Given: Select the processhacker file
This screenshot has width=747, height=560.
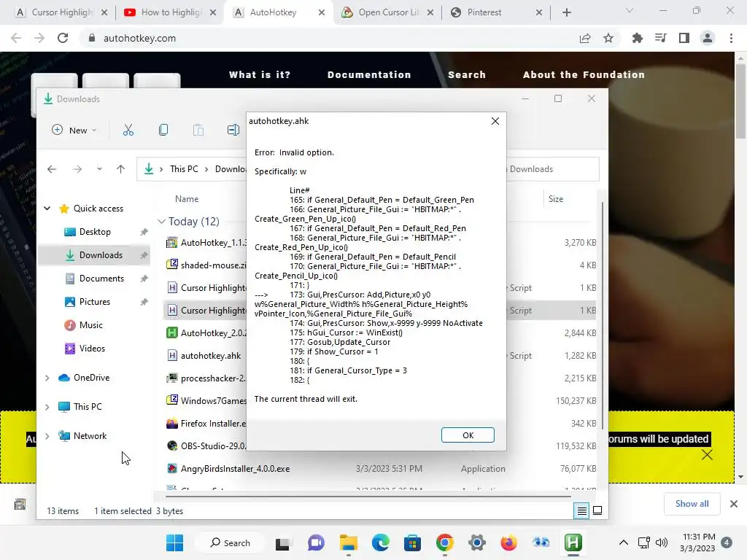Looking at the screenshot, I should click(206, 378).
